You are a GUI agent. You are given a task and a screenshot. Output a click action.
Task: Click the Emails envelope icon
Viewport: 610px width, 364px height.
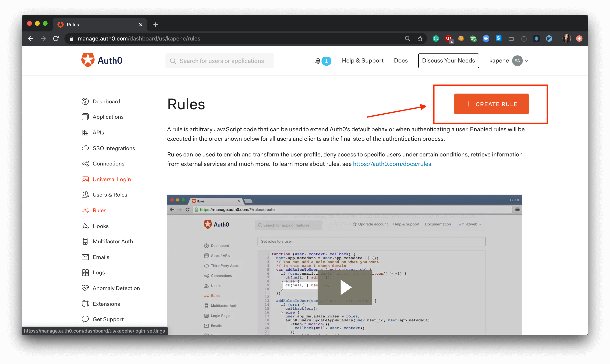[x=85, y=257]
